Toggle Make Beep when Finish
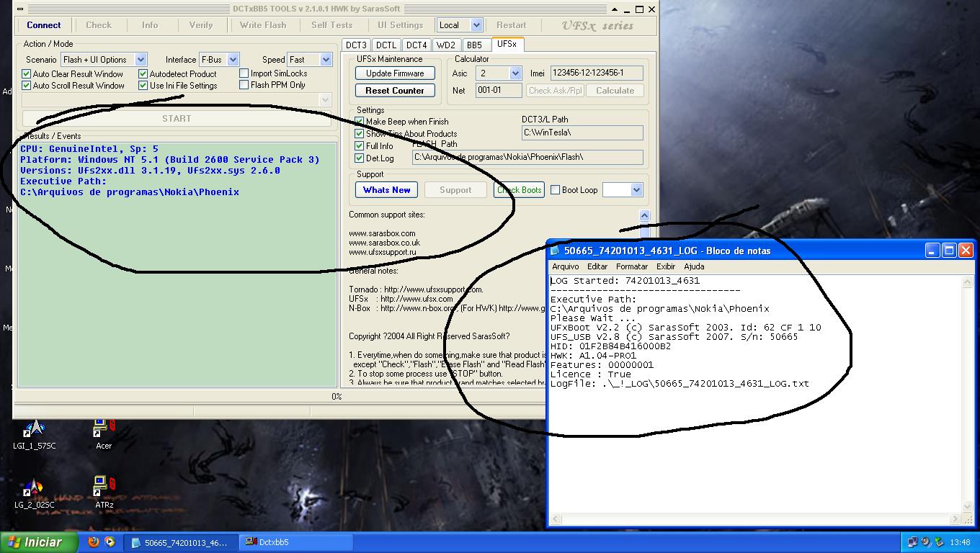Image resolution: width=980 pixels, height=553 pixels. pos(360,122)
